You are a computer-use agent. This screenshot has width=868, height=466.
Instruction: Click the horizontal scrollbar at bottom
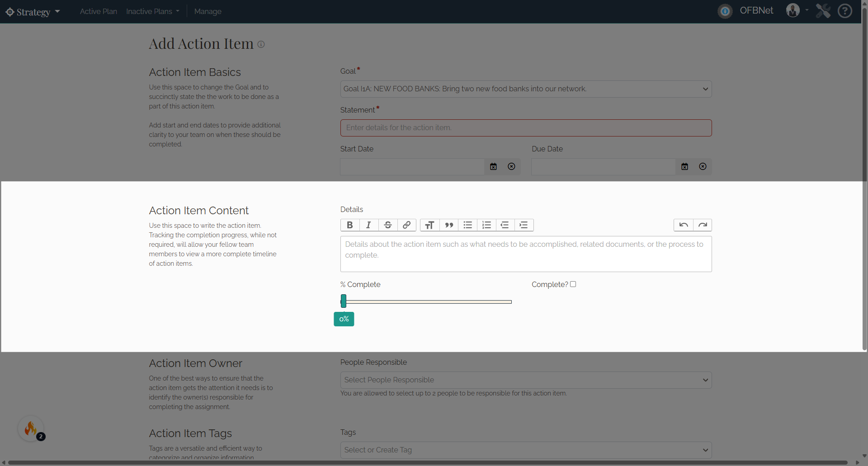click(x=427, y=462)
